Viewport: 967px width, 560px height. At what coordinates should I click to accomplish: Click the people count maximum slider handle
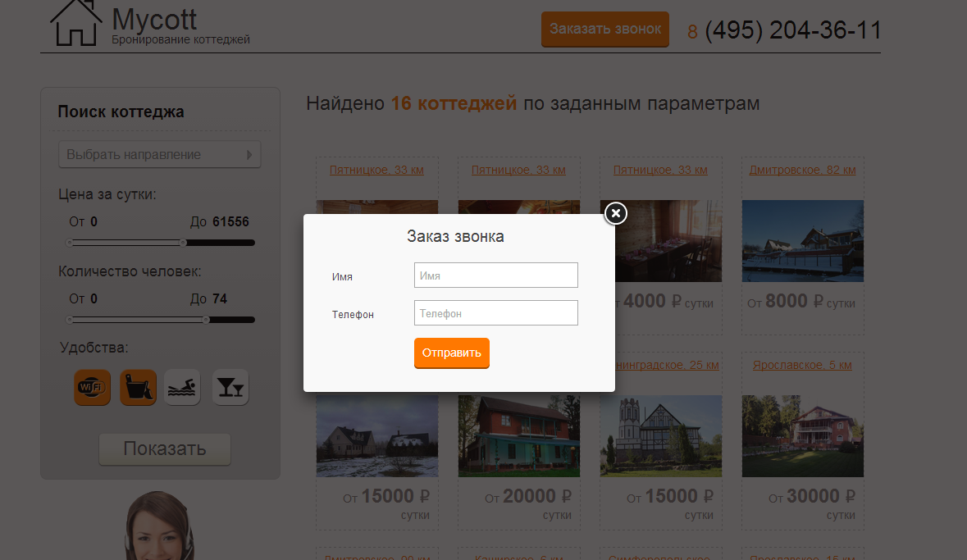pyautogui.click(x=206, y=320)
